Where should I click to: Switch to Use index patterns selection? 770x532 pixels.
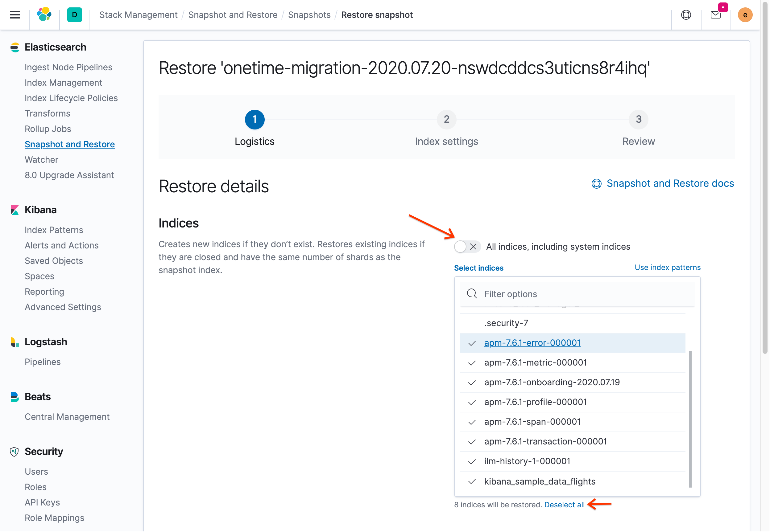(667, 267)
